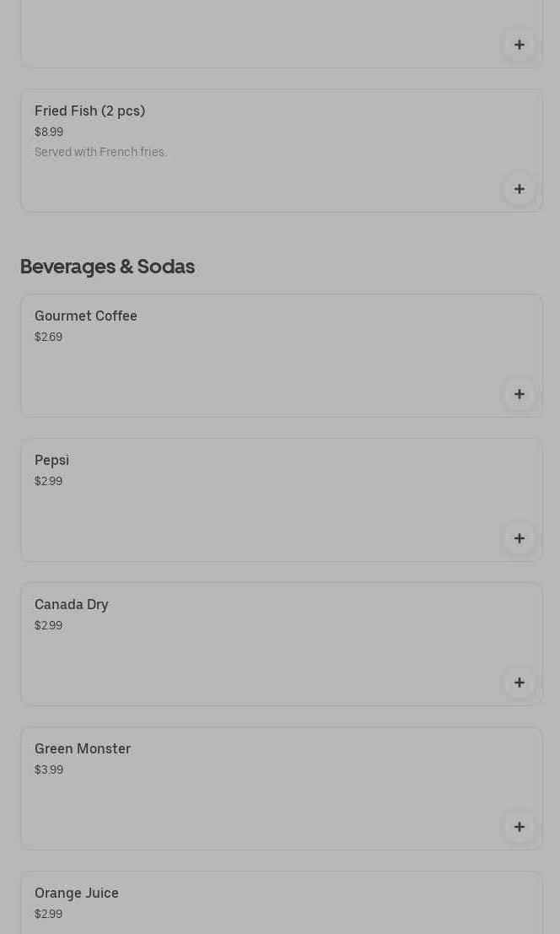Open the Gourmet Coffee item title
This screenshot has height=934, width=560.
pyautogui.click(x=86, y=316)
